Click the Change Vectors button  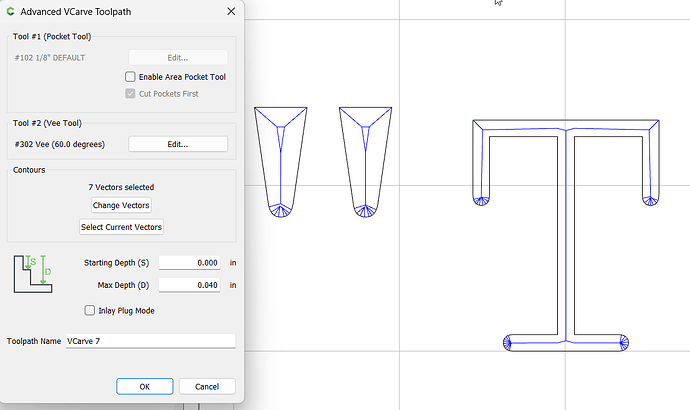pyautogui.click(x=121, y=205)
